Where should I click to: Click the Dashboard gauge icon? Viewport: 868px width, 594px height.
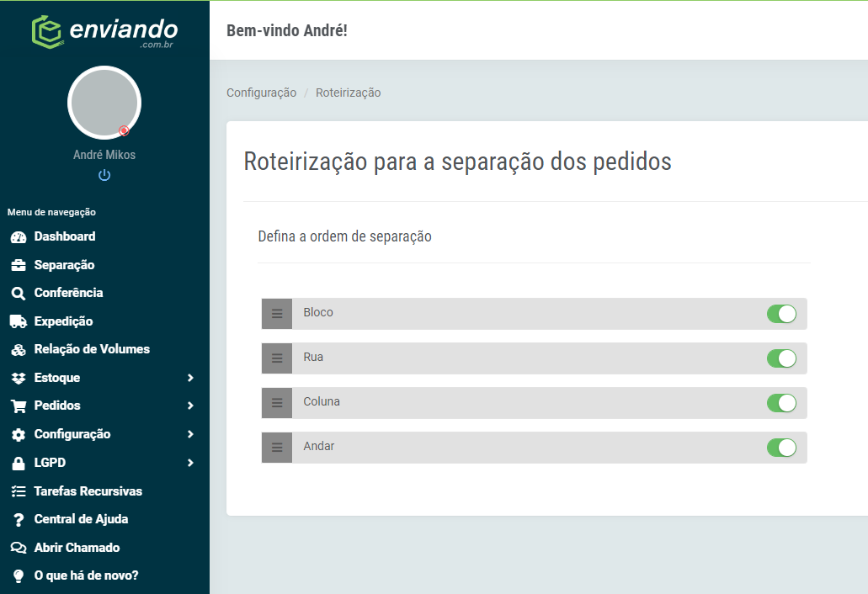(x=19, y=237)
